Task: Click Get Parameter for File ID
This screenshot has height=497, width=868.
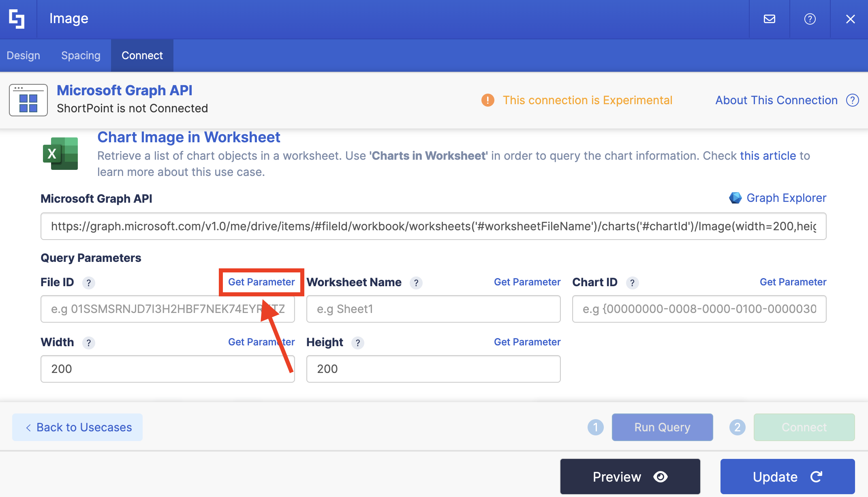Action: click(x=261, y=282)
